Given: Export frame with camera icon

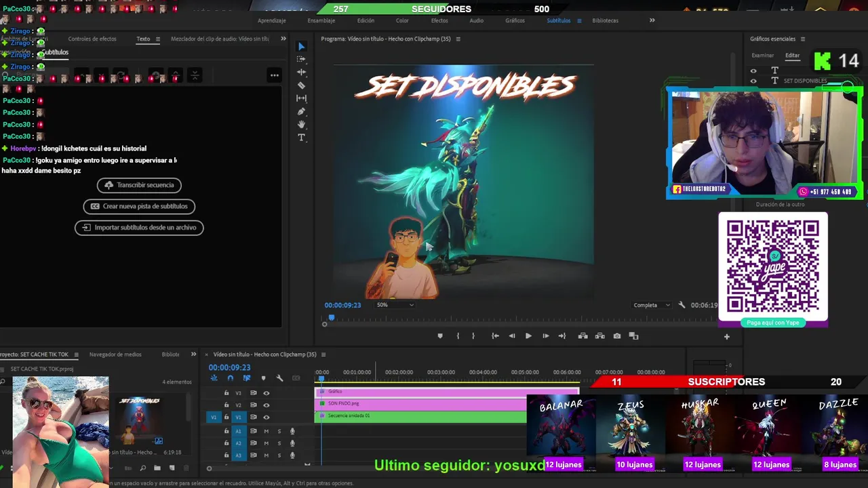Looking at the screenshot, I should point(617,336).
